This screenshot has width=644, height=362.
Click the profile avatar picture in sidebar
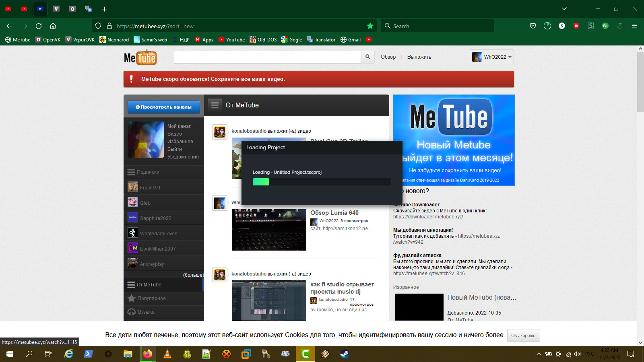[x=146, y=140]
